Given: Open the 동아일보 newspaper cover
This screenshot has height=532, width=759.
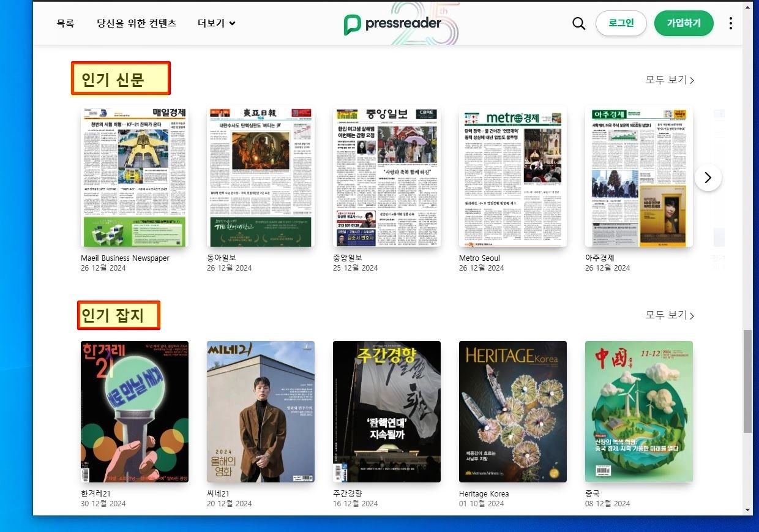Looking at the screenshot, I should (x=261, y=176).
